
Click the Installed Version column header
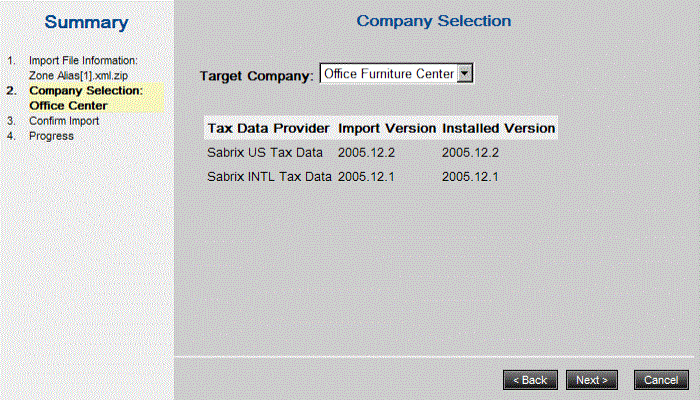pos(498,129)
